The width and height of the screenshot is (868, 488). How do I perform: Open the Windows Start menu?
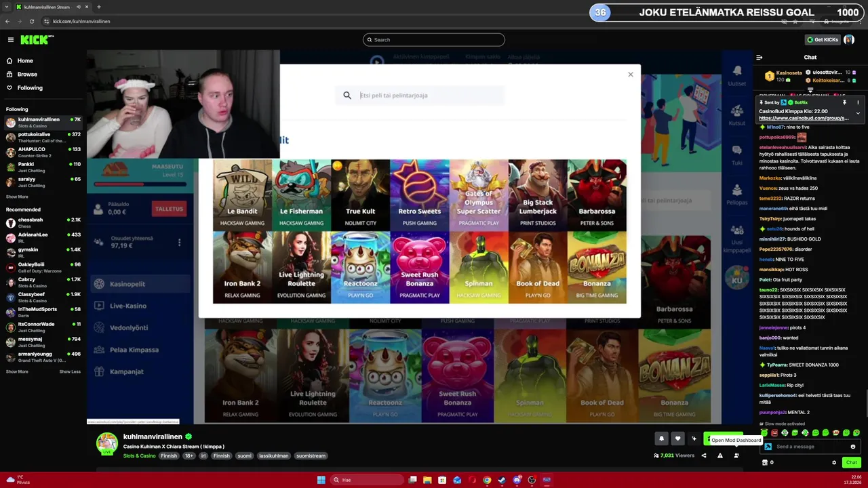(x=321, y=480)
